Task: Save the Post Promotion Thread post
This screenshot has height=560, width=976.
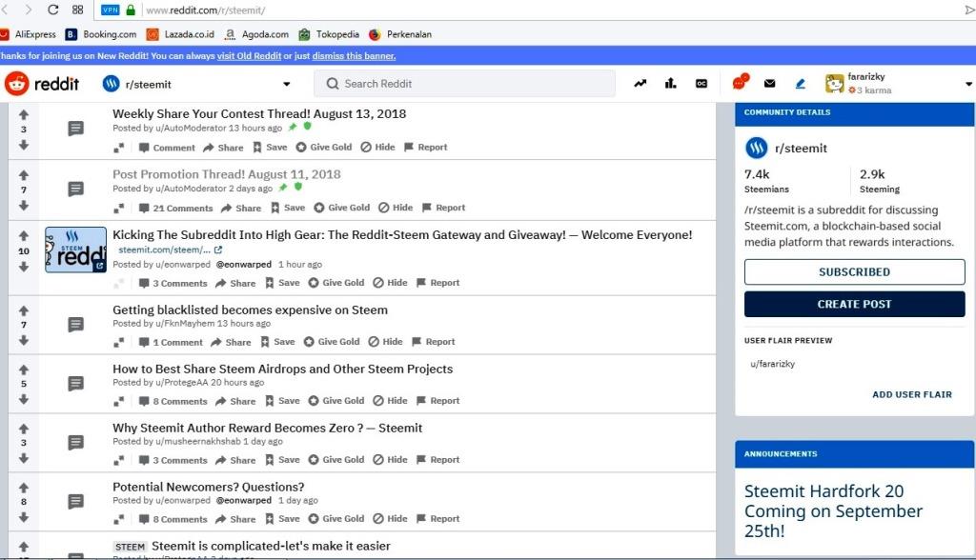Action: [x=288, y=208]
